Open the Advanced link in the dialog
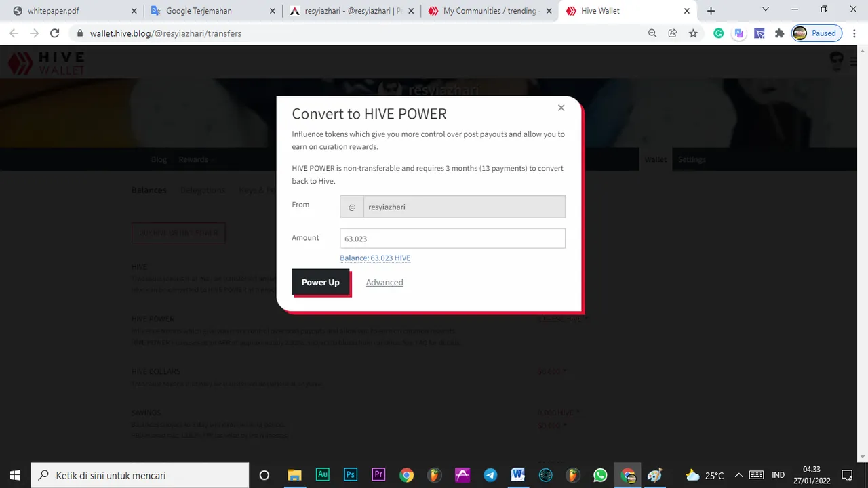The image size is (868, 488). tap(384, 282)
